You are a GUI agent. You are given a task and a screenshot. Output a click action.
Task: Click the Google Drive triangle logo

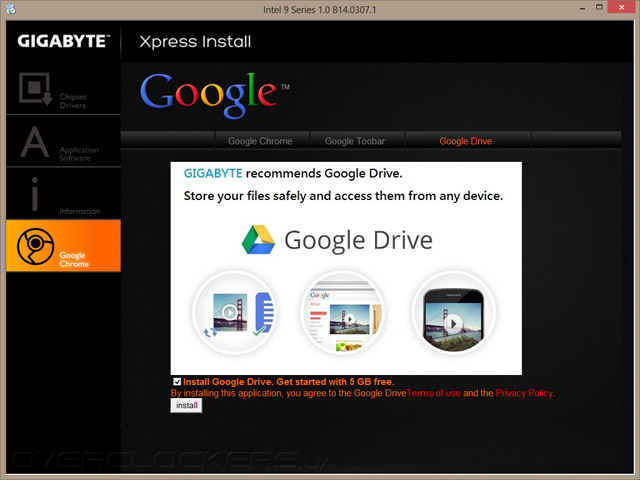[258, 240]
